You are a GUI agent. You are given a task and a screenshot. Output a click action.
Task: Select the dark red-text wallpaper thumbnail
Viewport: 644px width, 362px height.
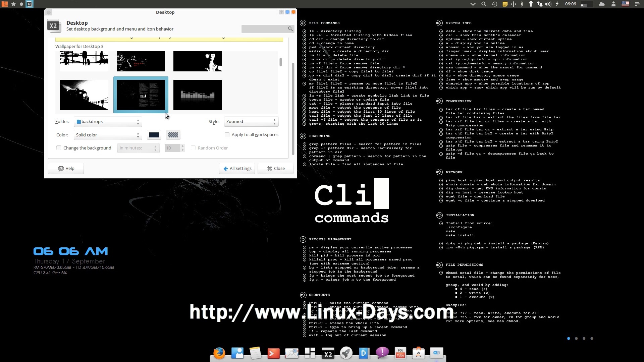coord(141,61)
